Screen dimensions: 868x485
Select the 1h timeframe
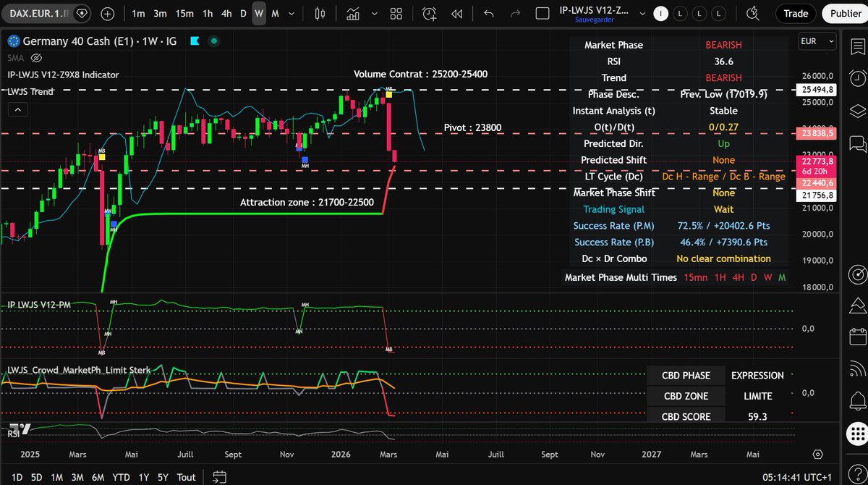pos(208,13)
